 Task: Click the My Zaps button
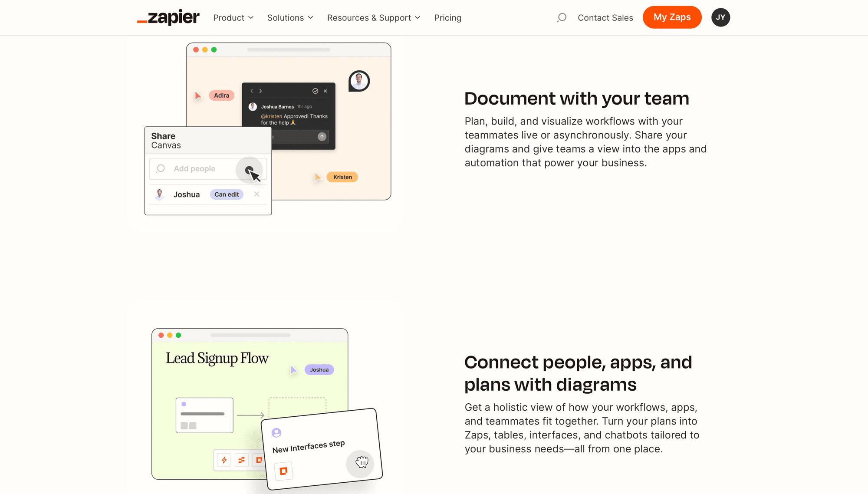[672, 17]
